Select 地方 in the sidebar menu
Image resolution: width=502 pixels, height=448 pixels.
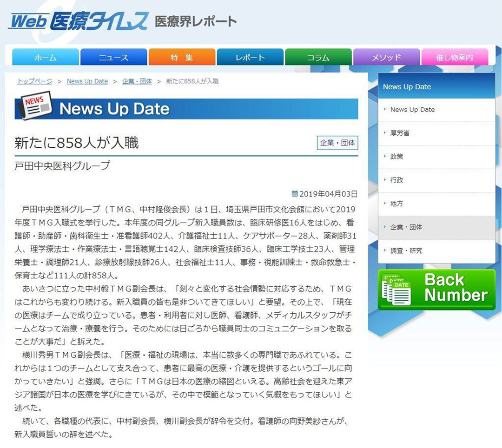[436, 204]
